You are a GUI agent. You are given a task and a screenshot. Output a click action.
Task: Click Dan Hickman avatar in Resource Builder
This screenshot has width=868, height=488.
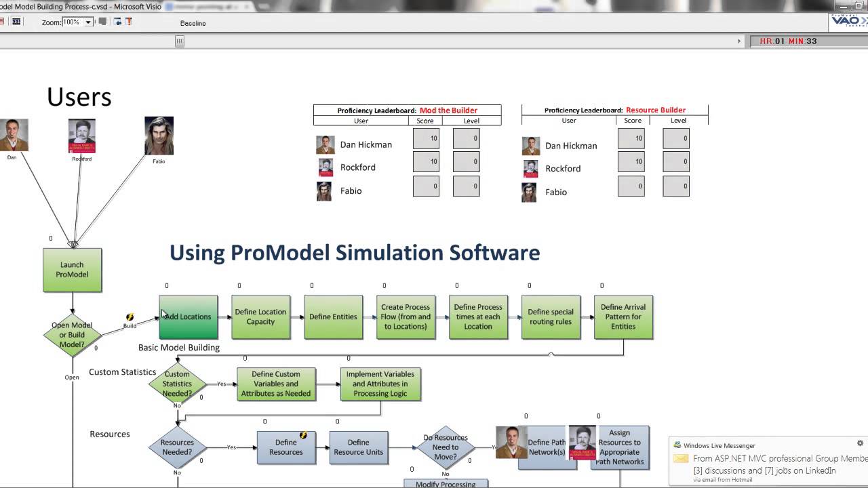531,146
